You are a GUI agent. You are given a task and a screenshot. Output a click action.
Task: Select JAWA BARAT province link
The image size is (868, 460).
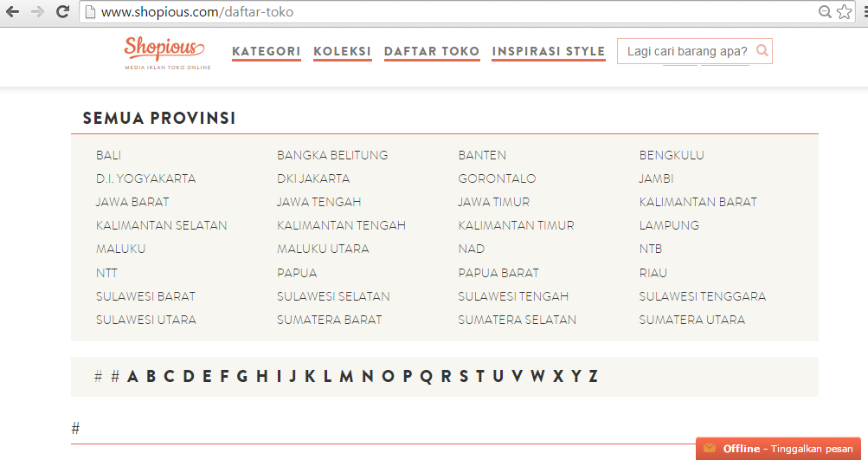(x=132, y=202)
